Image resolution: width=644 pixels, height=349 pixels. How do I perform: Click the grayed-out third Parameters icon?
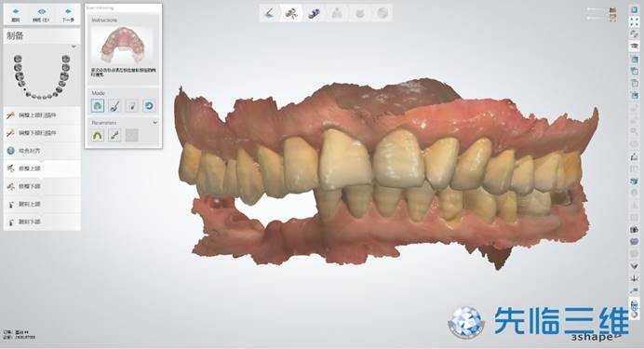(132, 135)
